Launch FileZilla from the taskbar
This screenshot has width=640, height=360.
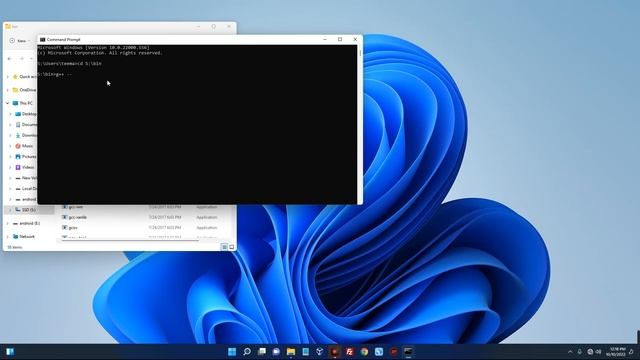coord(349,351)
